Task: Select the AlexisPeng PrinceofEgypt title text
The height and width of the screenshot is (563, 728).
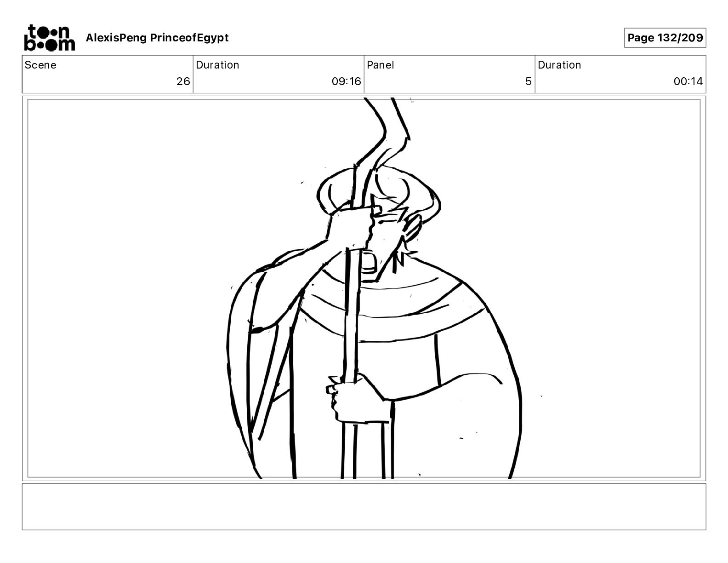Action: (157, 38)
